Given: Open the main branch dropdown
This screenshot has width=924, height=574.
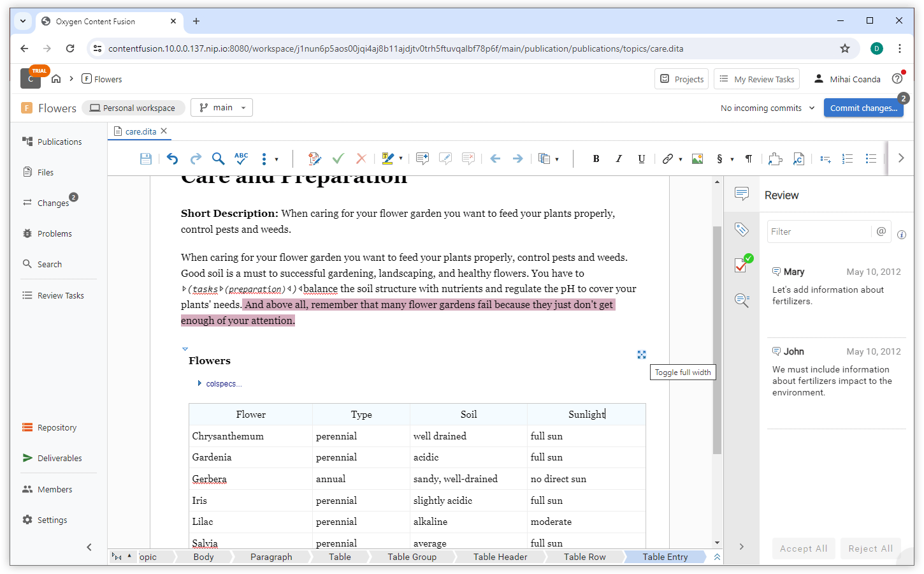Looking at the screenshot, I should (x=222, y=108).
